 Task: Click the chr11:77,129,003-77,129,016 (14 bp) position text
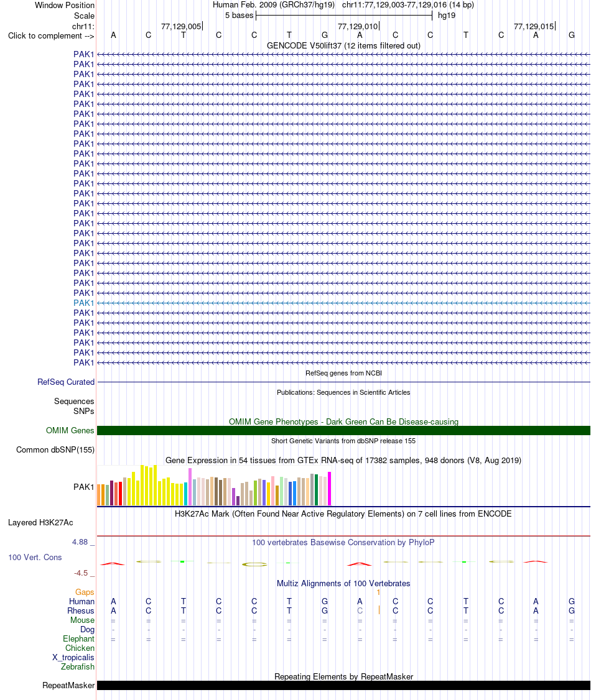pos(408,5)
